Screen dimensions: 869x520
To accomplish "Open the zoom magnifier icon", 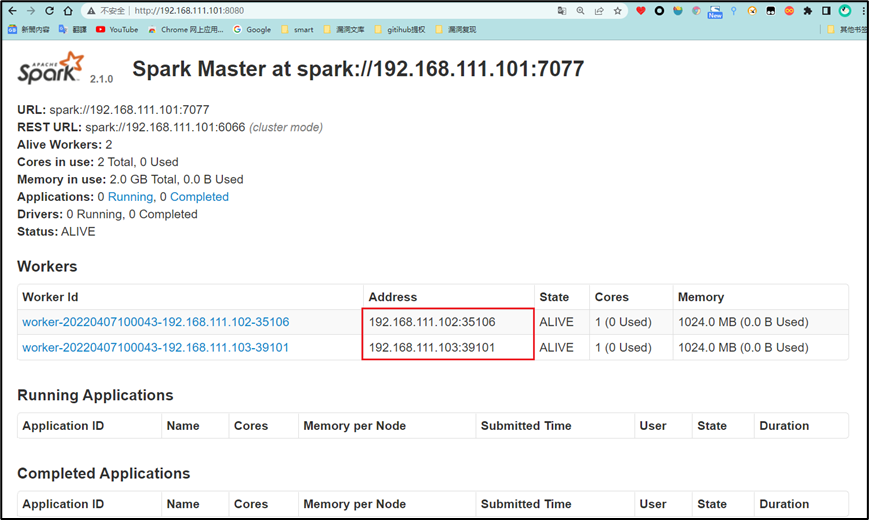I will (x=580, y=11).
